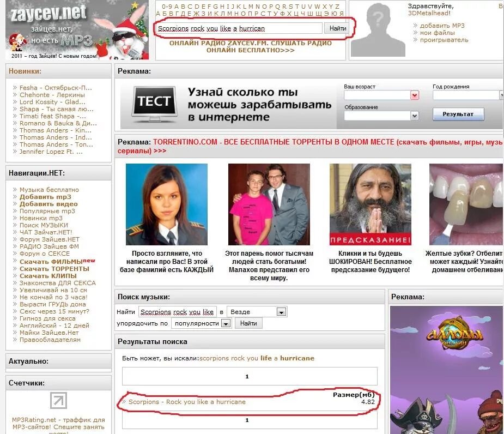504x434 pixels.
Task: Click the top Найти search button
Action: pos(337,28)
